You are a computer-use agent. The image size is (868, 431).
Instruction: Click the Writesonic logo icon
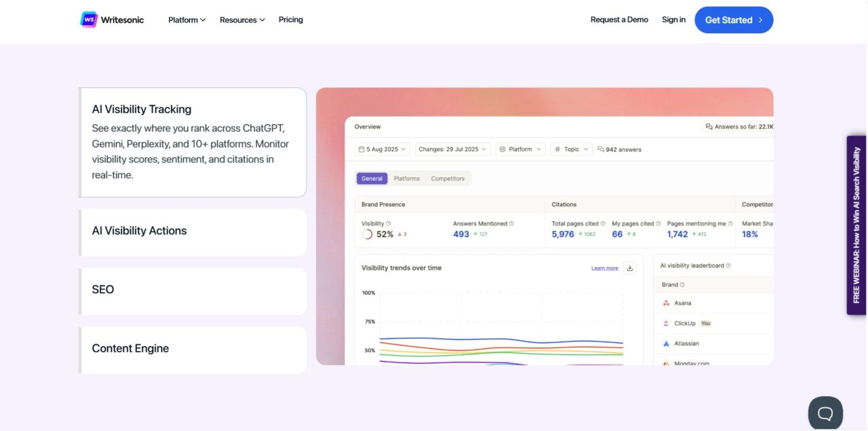coord(89,20)
